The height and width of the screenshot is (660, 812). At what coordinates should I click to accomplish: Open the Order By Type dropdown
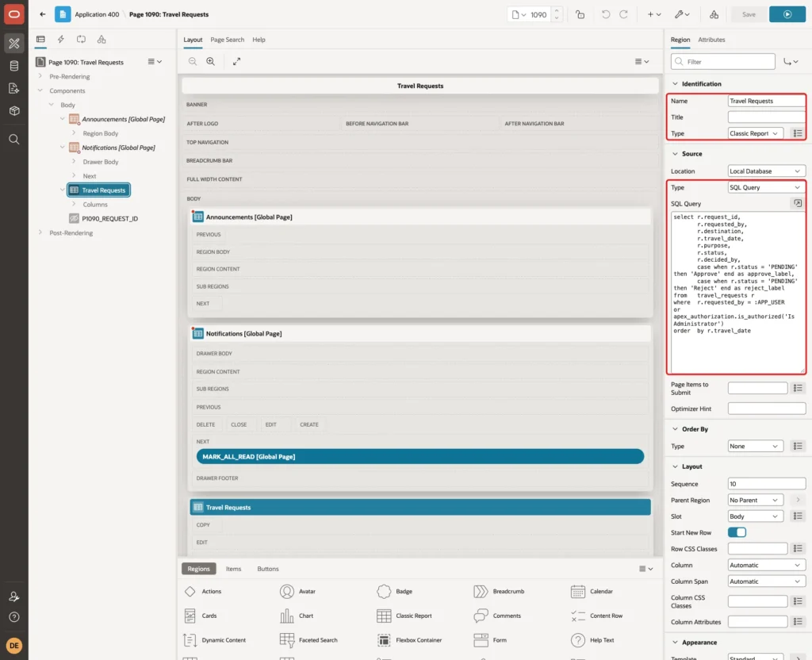[x=755, y=446]
